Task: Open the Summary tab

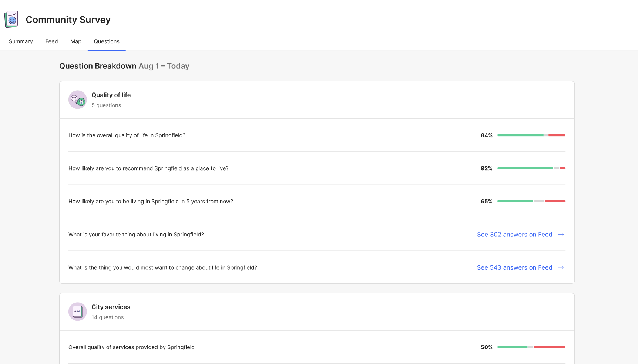Action: pos(21,41)
